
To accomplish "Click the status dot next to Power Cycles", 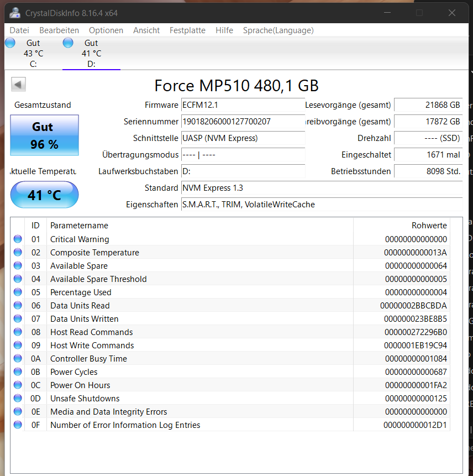I will pyautogui.click(x=18, y=372).
